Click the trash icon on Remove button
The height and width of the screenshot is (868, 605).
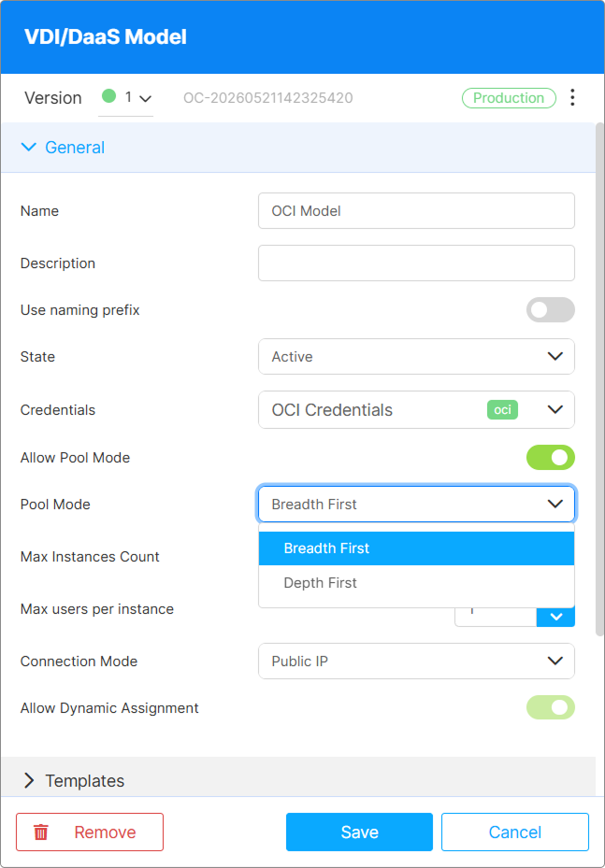pyautogui.click(x=41, y=832)
